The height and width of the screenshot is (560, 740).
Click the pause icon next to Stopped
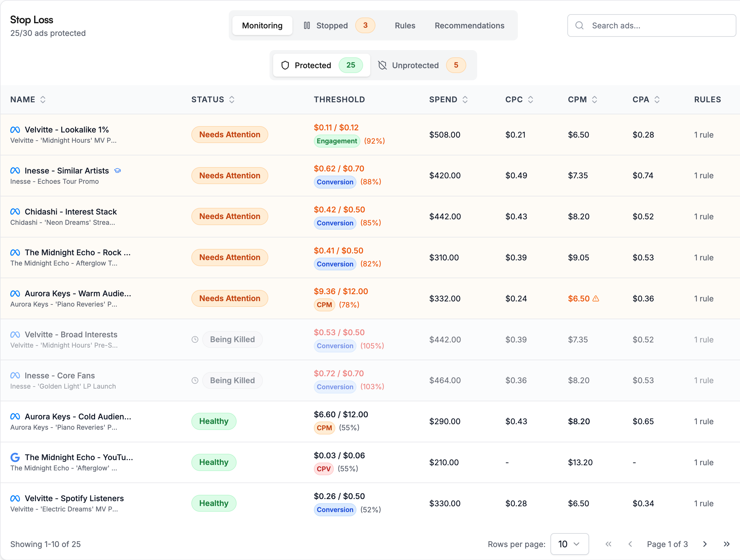click(x=307, y=25)
